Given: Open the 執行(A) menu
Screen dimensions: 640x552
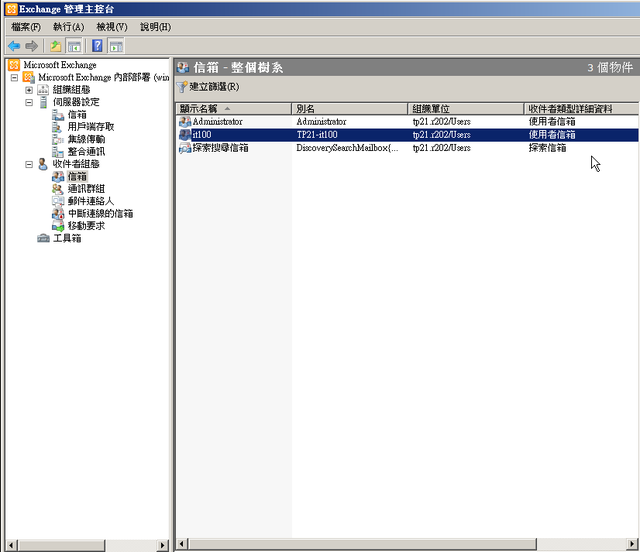Looking at the screenshot, I should tap(69, 27).
